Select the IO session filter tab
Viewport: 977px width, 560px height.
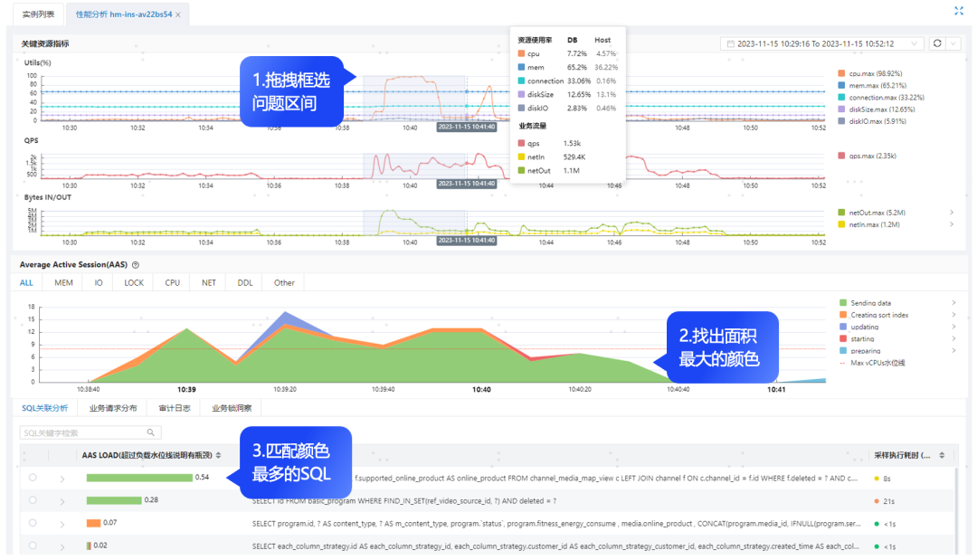point(99,283)
